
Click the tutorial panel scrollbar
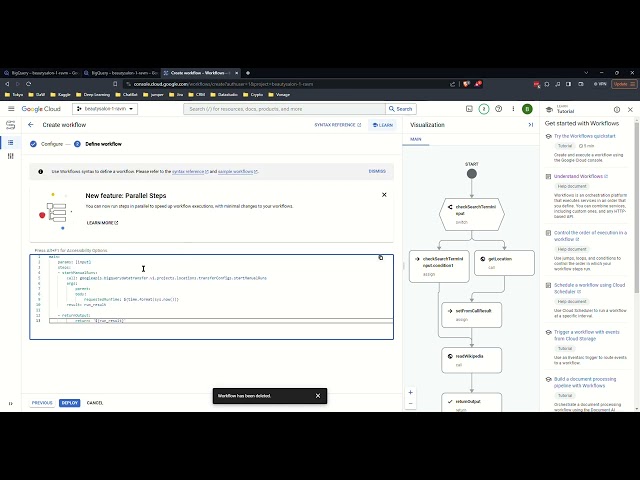pyautogui.click(x=636, y=207)
